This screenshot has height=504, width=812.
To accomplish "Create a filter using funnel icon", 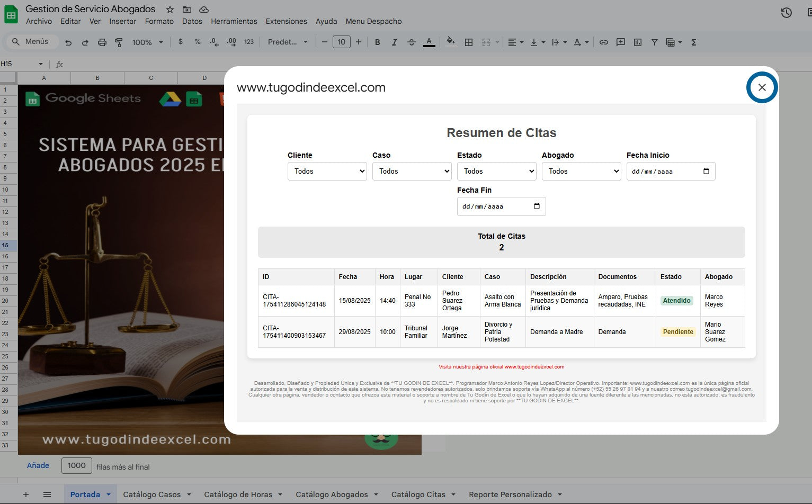I will tap(655, 42).
